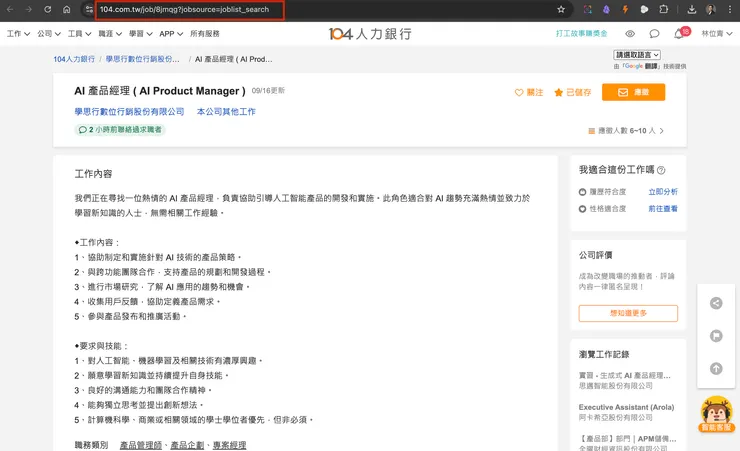
Task: Open the 林位青 user account dropdown
Action: pos(717,33)
